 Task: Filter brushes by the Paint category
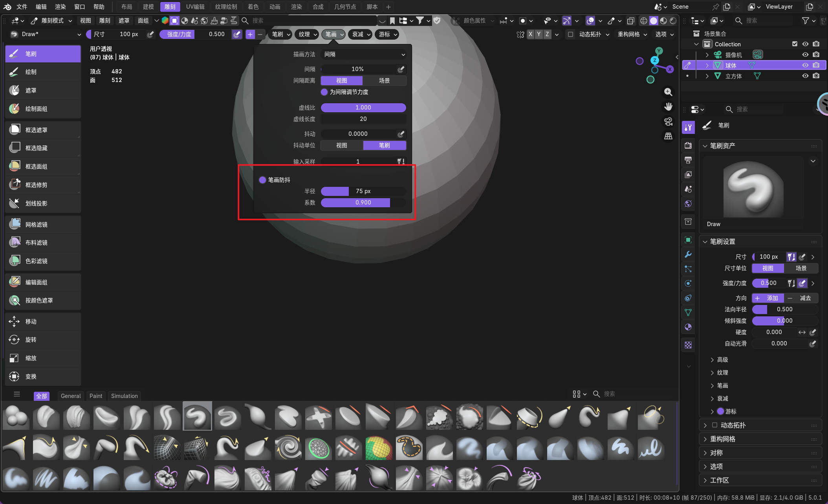pos(95,396)
